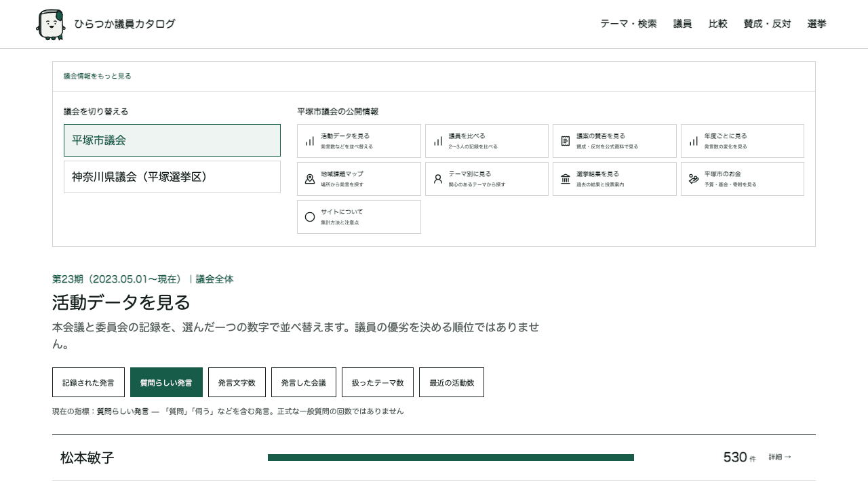Image resolution: width=868 pixels, height=488 pixels.
Task: Sort by 最近の活動数
Action: point(452,382)
